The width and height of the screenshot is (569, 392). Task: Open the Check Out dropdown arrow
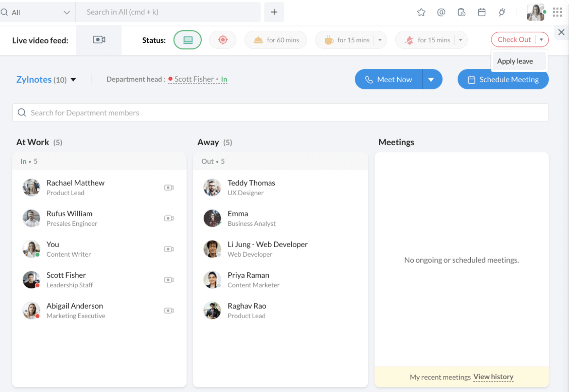pyautogui.click(x=542, y=39)
